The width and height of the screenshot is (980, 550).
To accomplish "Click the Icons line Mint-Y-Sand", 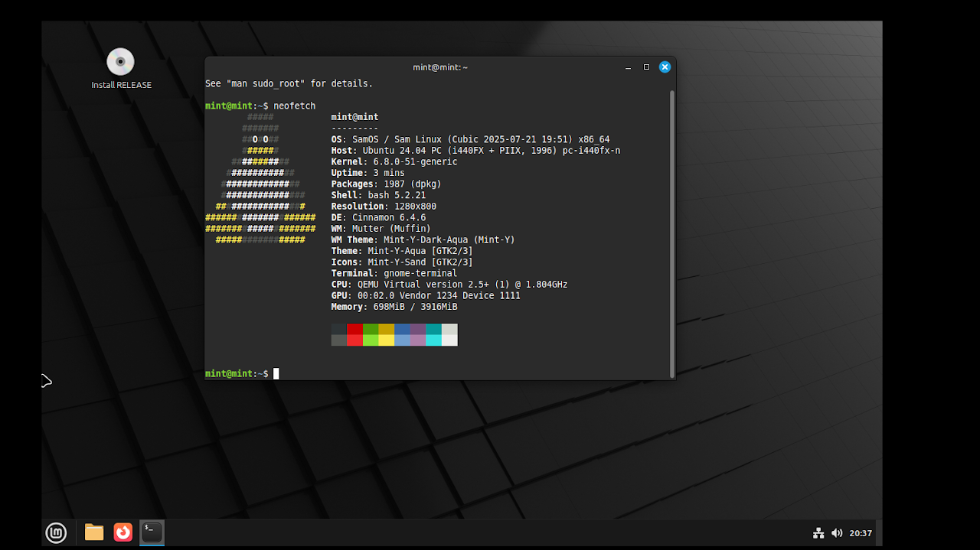I will 402,262.
